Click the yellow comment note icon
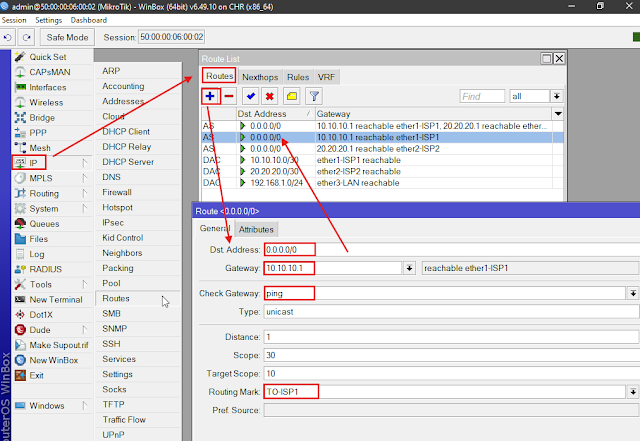The image size is (640, 441). 292,96
